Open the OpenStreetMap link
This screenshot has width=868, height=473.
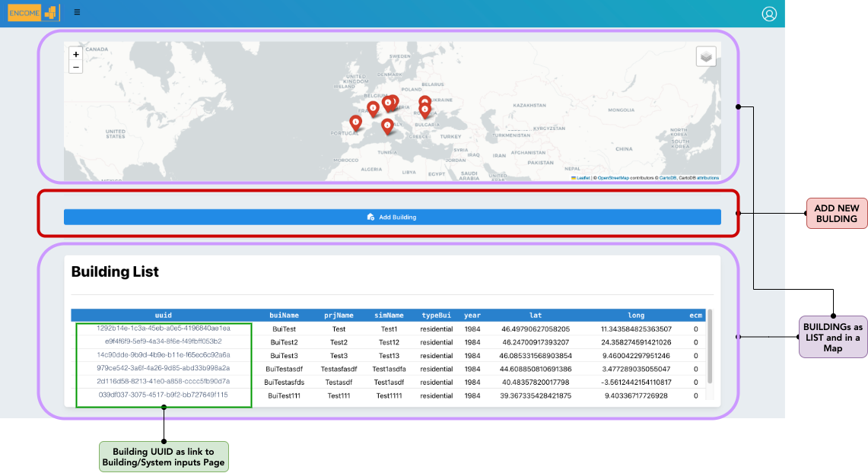(613, 178)
